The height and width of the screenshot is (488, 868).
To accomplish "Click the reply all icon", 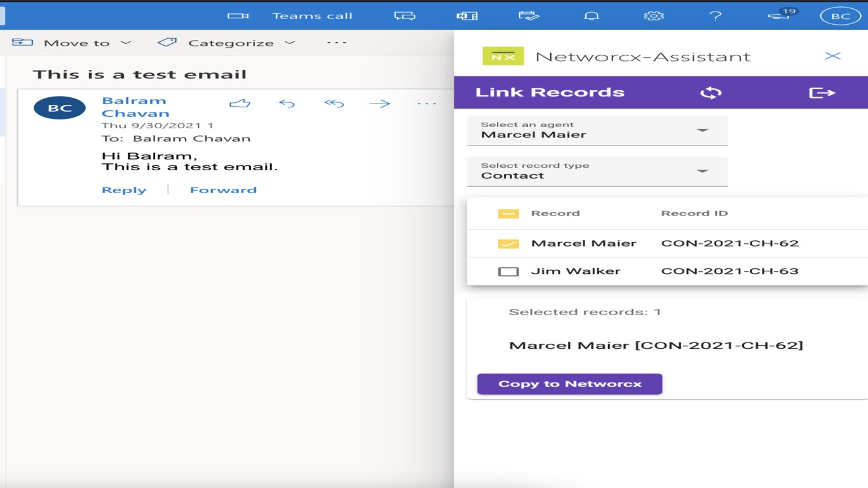I will pyautogui.click(x=334, y=103).
